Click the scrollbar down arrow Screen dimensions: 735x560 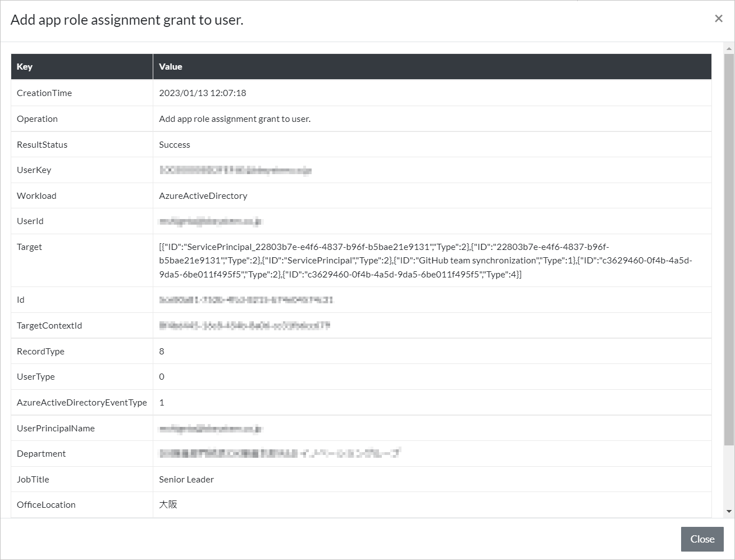coord(729,512)
